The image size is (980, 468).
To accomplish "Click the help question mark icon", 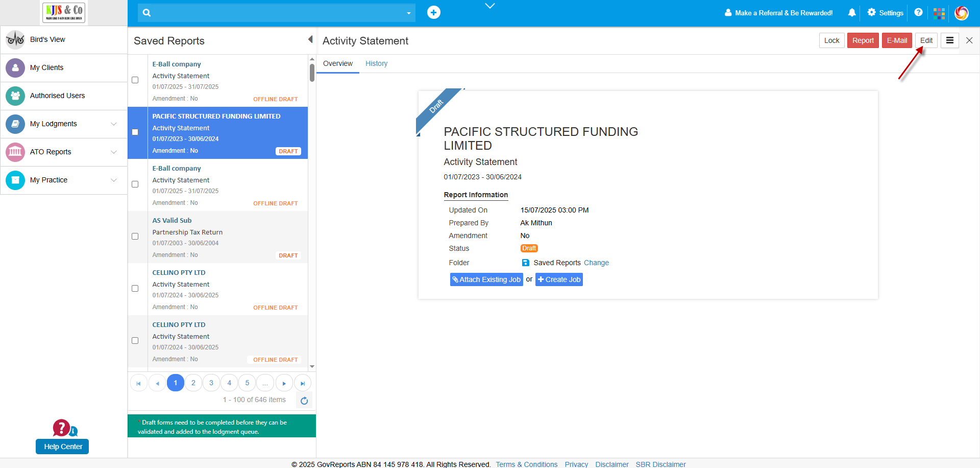I will point(918,12).
